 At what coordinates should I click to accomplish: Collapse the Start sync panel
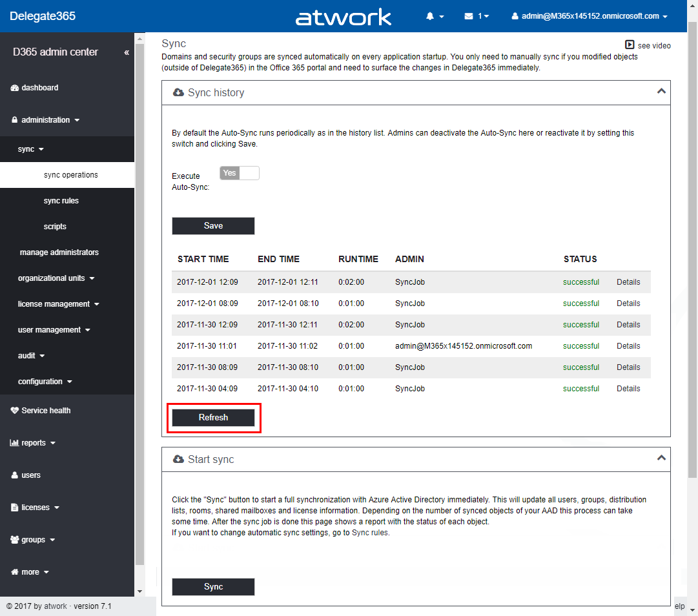(x=661, y=458)
